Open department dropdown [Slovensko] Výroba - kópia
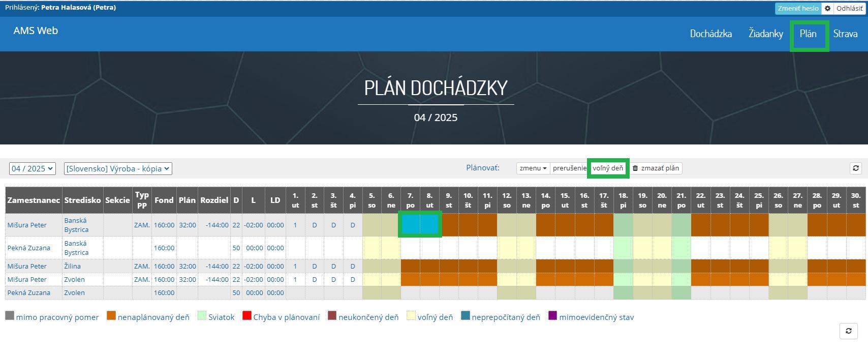Screen dimensions: 868x352 [x=118, y=168]
